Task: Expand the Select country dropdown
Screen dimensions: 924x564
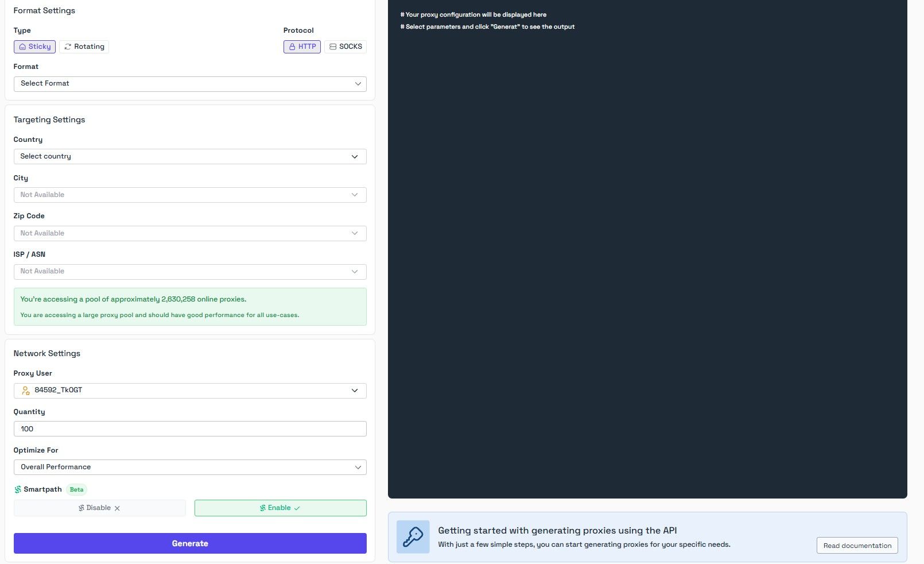Action: click(x=190, y=156)
